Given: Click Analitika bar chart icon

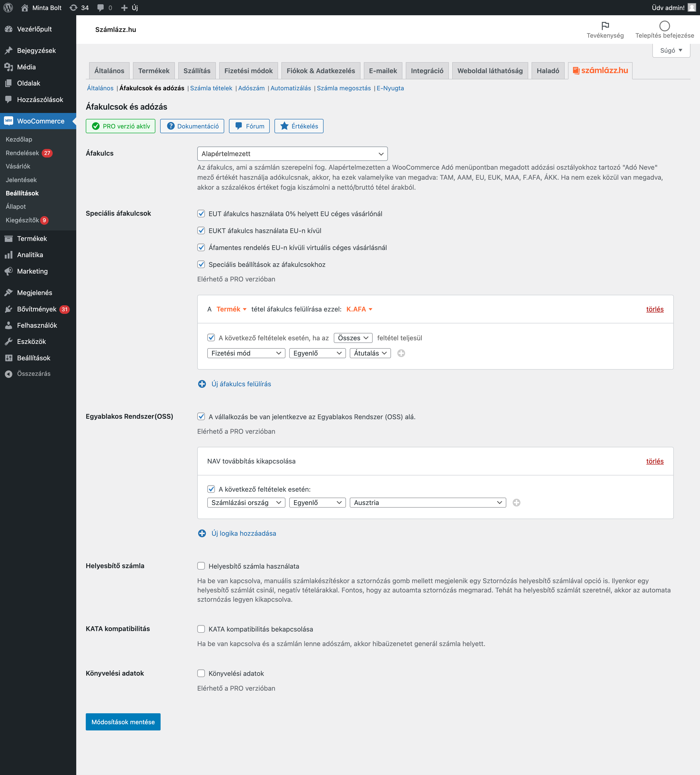Looking at the screenshot, I should point(8,255).
